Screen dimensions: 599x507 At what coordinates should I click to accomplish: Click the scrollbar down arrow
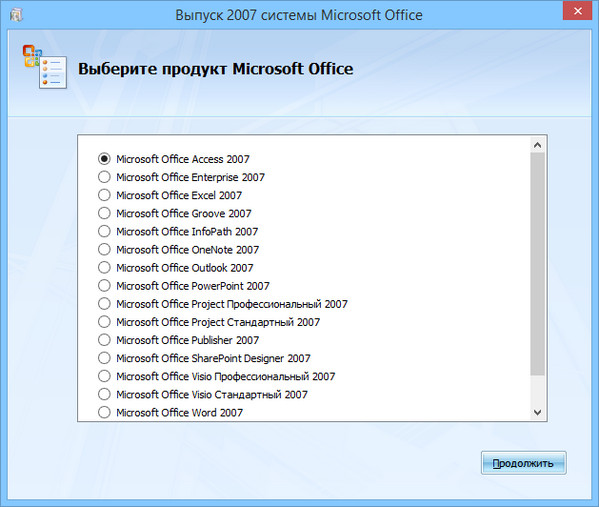coord(537,412)
